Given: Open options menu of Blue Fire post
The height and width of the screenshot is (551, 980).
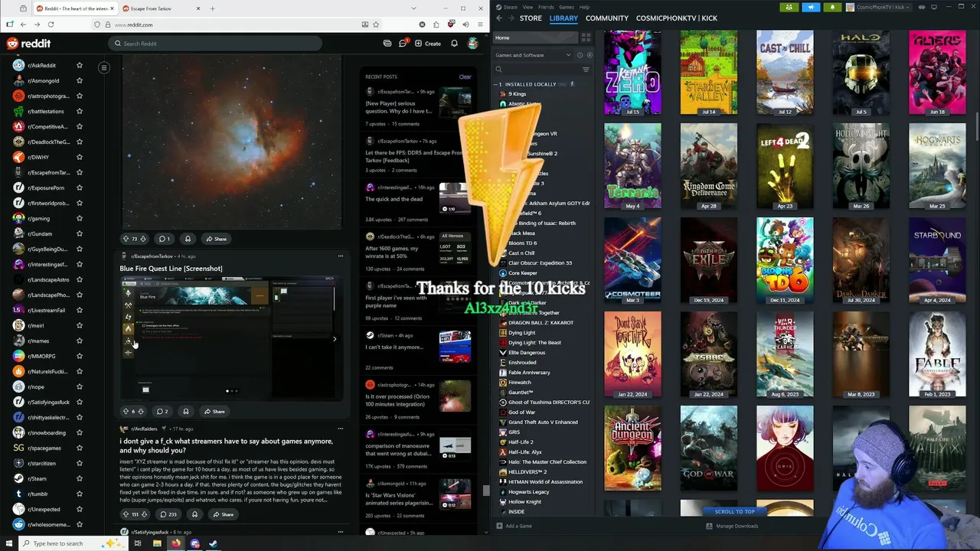Looking at the screenshot, I should (341, 256).
